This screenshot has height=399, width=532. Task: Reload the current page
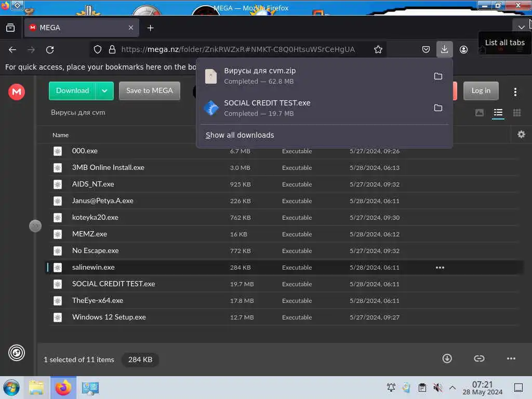[50, 50]
